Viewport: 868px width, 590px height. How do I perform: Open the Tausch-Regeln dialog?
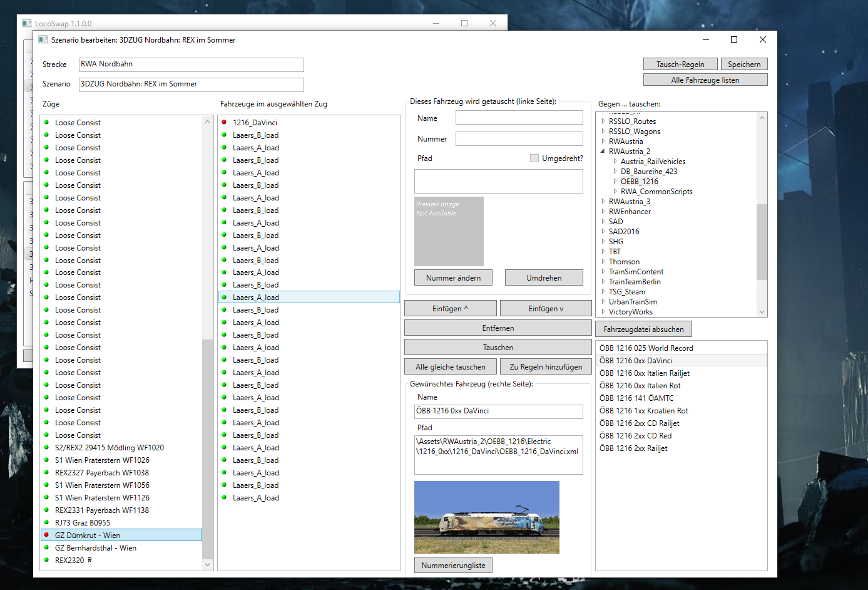(680, 65)
